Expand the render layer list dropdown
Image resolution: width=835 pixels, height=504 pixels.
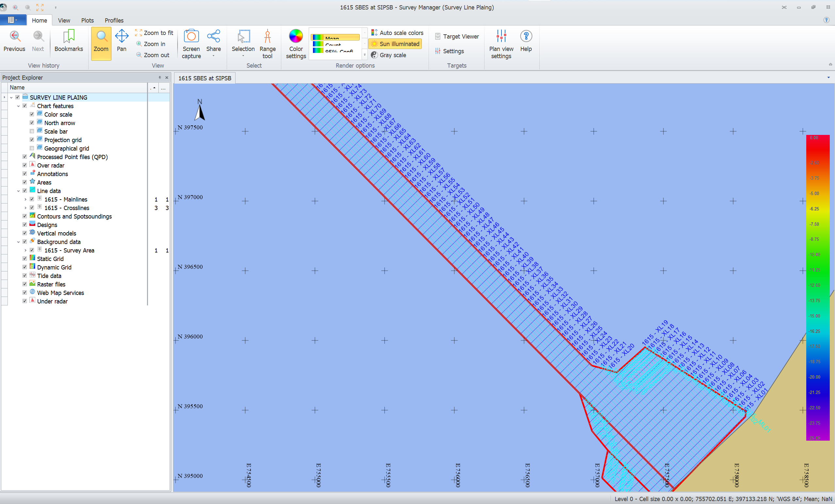[x=365, y=54]
